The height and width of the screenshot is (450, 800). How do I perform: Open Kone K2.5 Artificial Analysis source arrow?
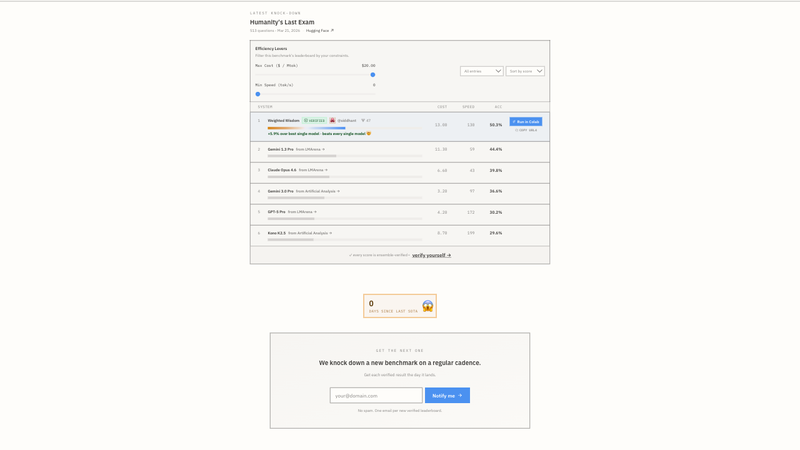coord(331,233)
